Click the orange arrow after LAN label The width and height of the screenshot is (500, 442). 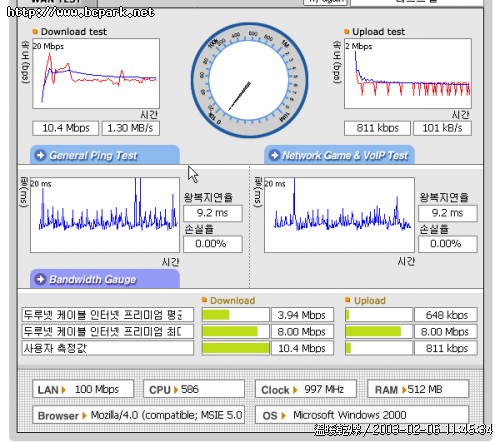click(63, 390)
